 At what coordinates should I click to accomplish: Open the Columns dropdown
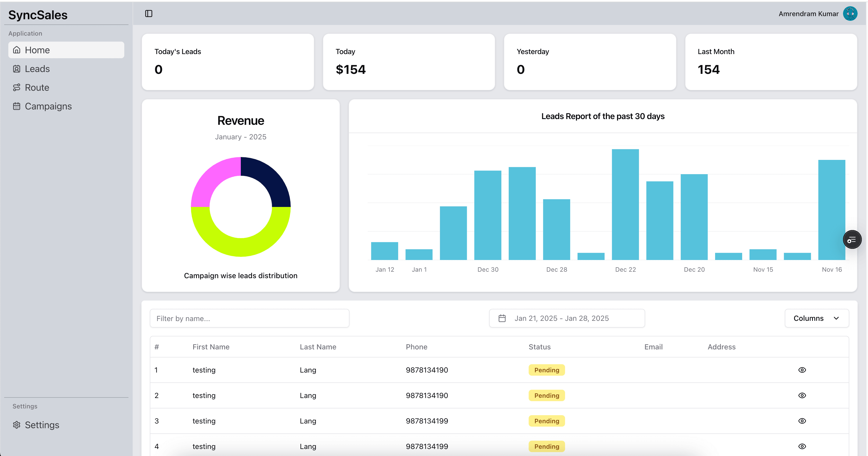point(817,318)
